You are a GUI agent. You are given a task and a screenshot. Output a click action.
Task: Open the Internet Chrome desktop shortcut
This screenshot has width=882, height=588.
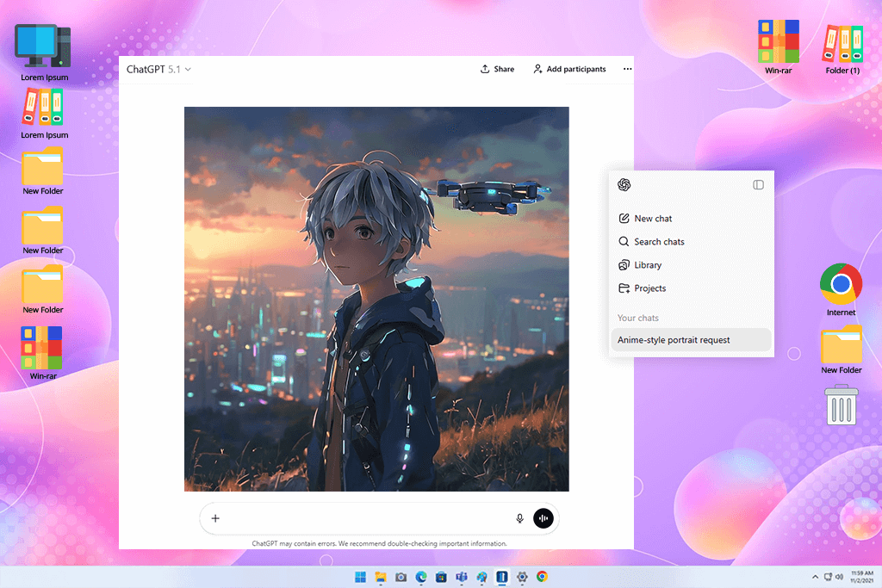tap(841, 289)
